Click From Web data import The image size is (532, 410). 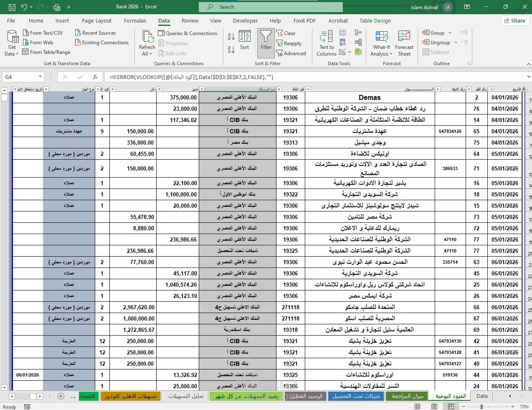(38, 42)
